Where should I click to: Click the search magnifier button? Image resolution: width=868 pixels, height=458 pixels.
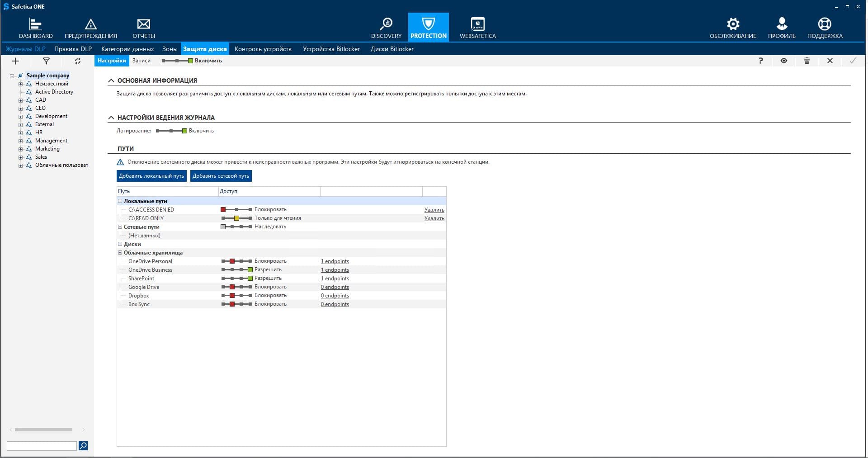83,446
